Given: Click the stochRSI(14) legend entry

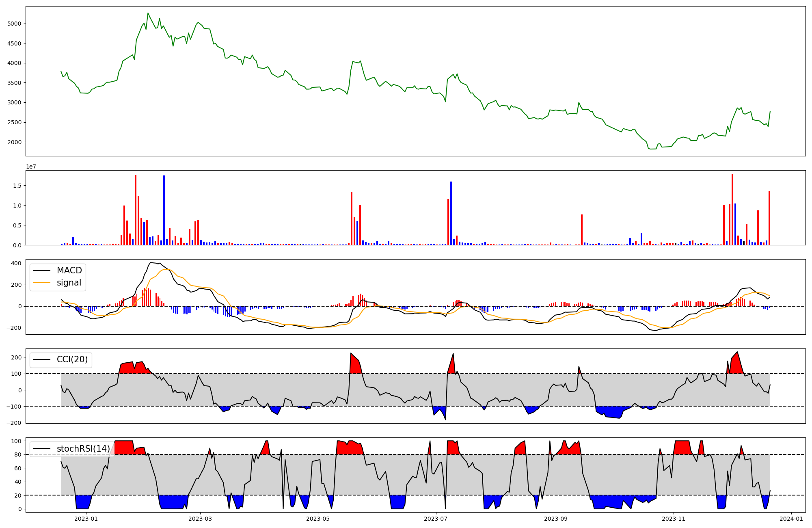Looking at the screenshot, I should point(83,449).
